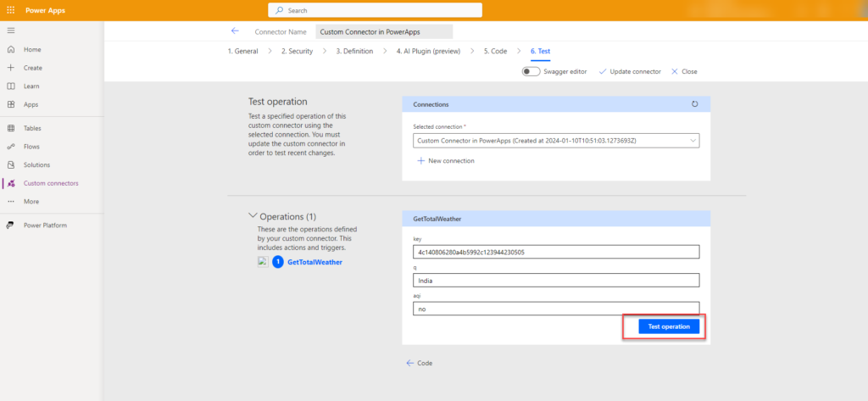Screen dimensions: 868x401
Task: Click into the Search box
Action: [376, 10]
